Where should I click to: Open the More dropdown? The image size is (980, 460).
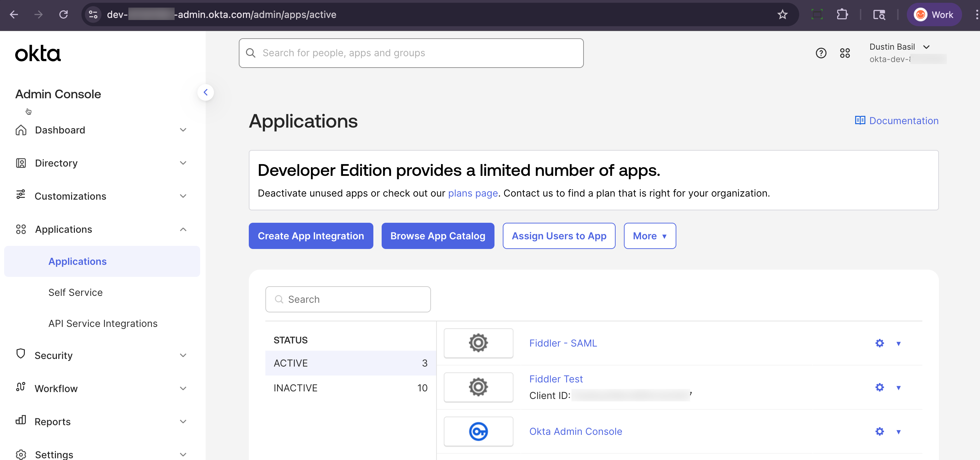tap(649, 236)
